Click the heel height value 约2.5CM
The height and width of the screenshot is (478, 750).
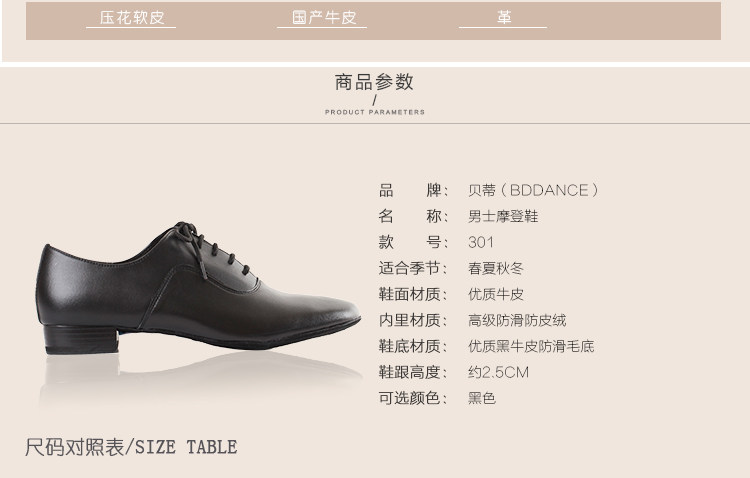point(498,372)
